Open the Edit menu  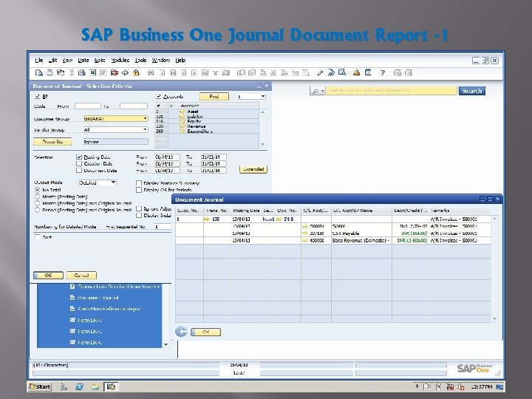pos(52,61)
